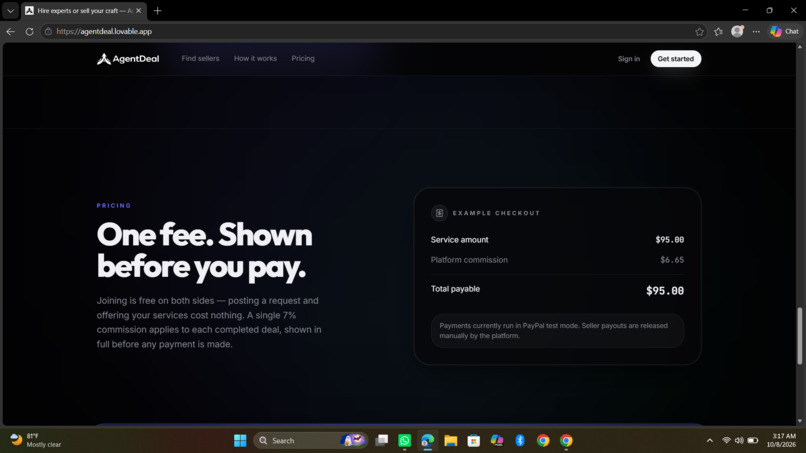Click the page vertical scrollbar thumb
Screen dimensions: 806x453
click(799, 336)
